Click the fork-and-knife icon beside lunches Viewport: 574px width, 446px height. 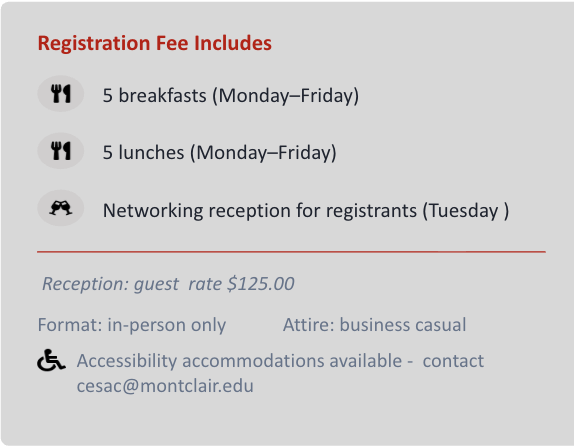[x=61, y=151]
